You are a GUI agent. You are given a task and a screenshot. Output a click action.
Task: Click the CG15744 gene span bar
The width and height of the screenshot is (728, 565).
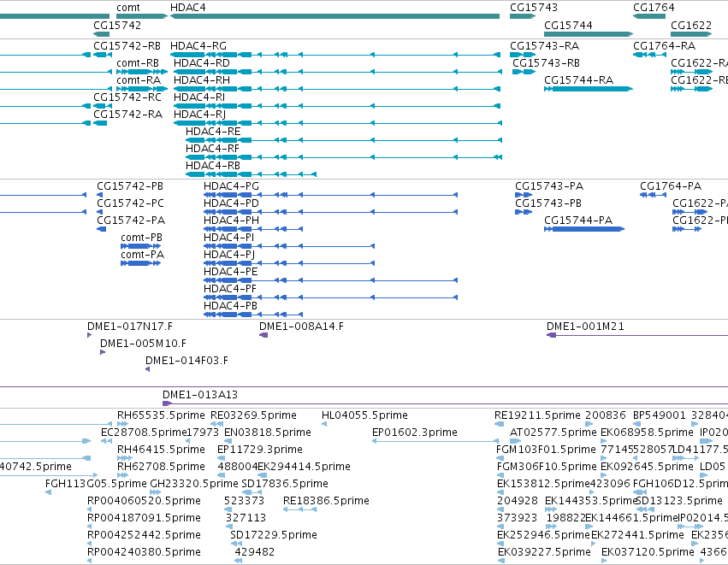[x=589, y=34]
